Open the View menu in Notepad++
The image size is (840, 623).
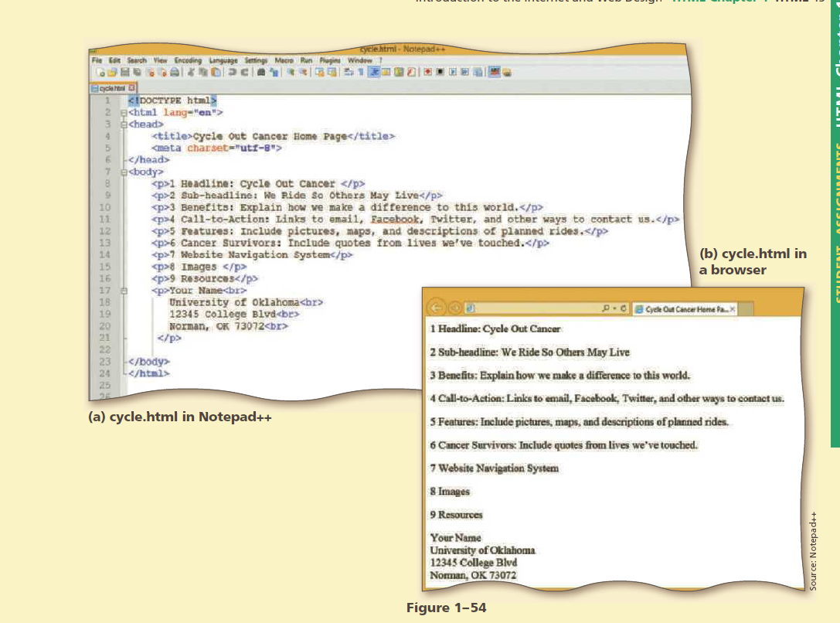160,61
